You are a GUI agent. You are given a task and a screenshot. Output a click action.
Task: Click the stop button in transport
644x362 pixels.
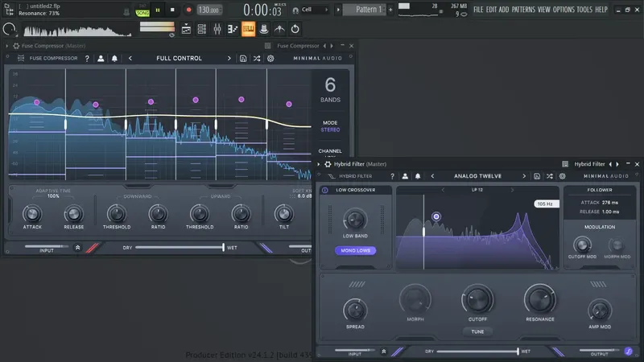173,10
